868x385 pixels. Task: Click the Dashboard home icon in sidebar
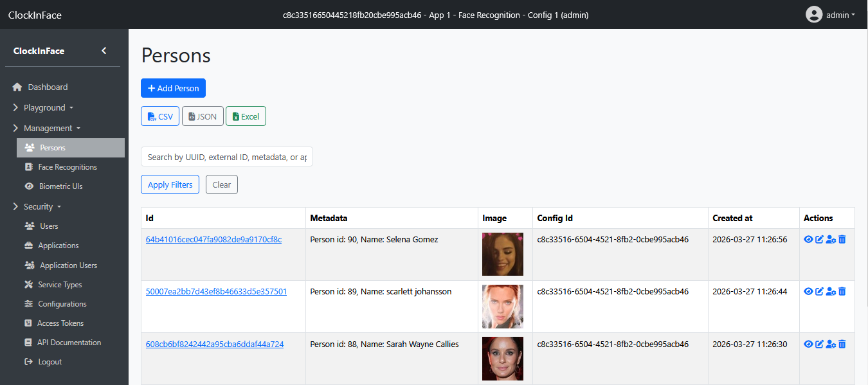(x=17, y=87)
